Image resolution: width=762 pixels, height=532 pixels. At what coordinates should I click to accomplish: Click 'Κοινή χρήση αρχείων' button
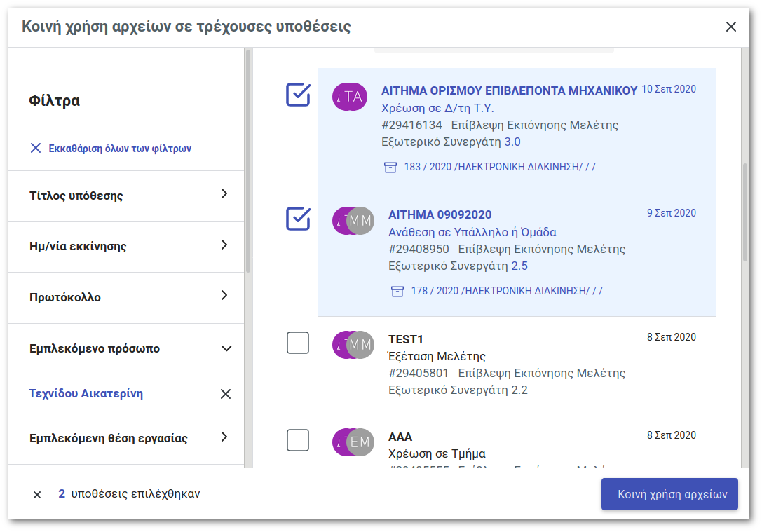pyautogui.click(x=669, y=494)
